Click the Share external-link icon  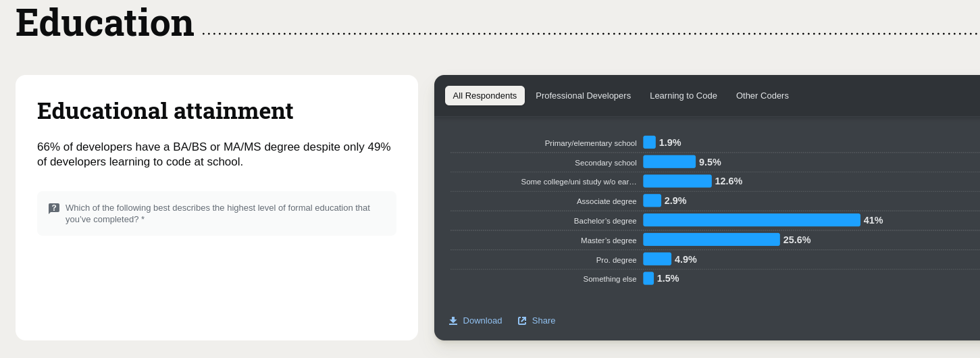click(522, 321)
